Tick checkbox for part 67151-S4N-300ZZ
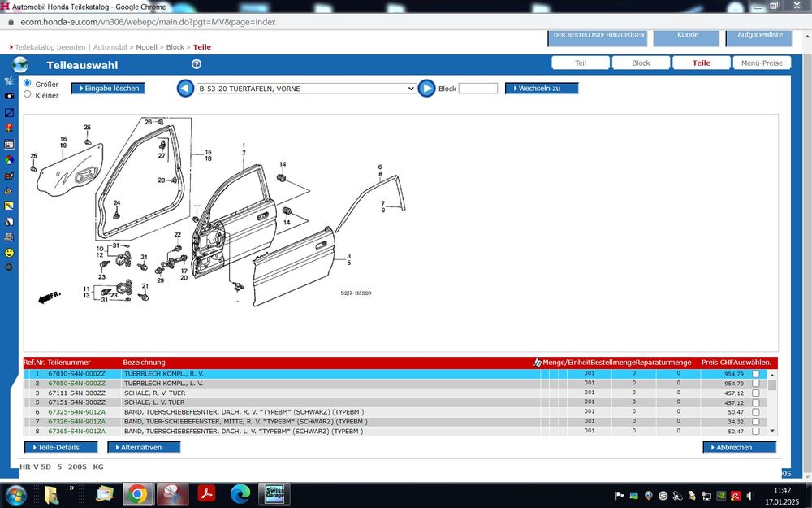The height and width of the screenshot is (508, 812). coord(755,402)
